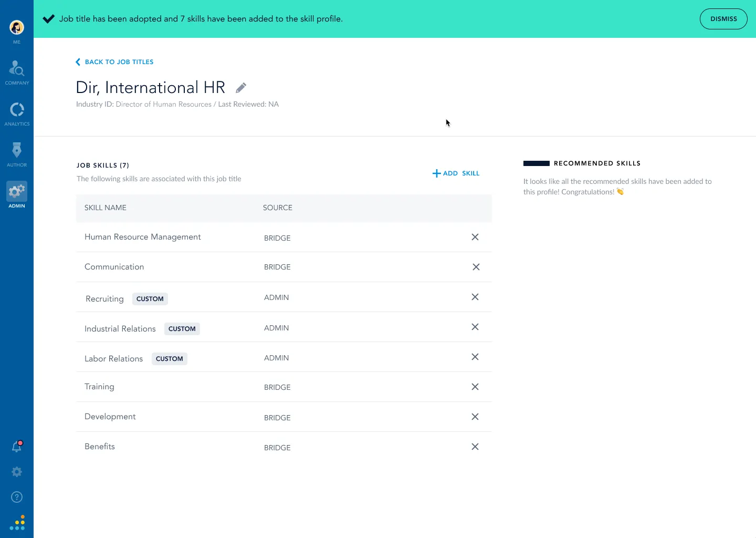Viewport: 756px width, 538px height.
Task: Open the Author section in sidebar
Action: tap(17, 154)
